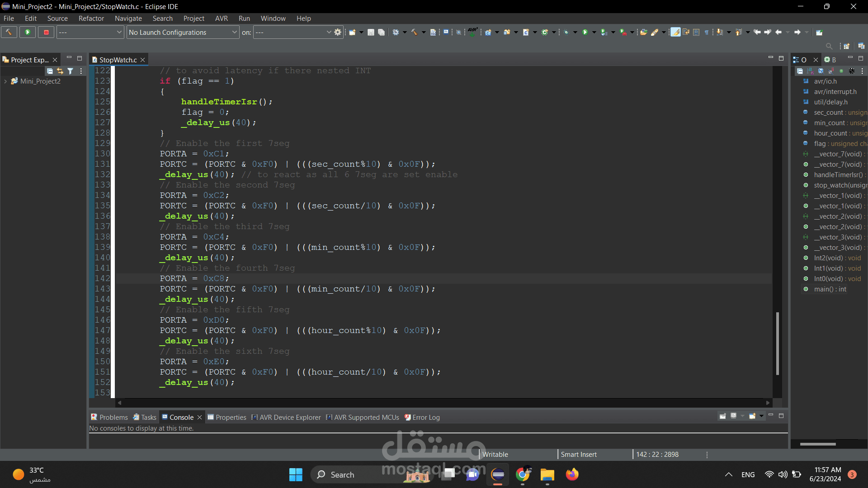Click the editor vertical scrollbar thumb

point(777,343)
